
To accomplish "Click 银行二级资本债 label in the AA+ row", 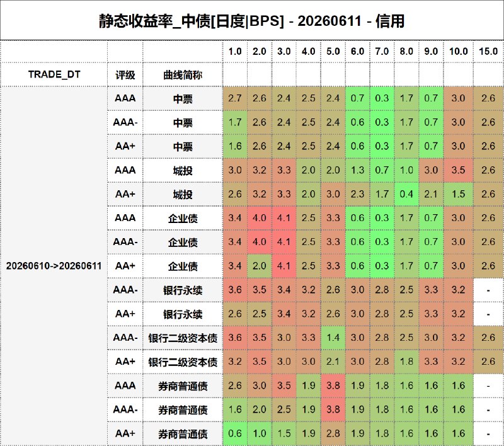I will click(x=183, y=362).
